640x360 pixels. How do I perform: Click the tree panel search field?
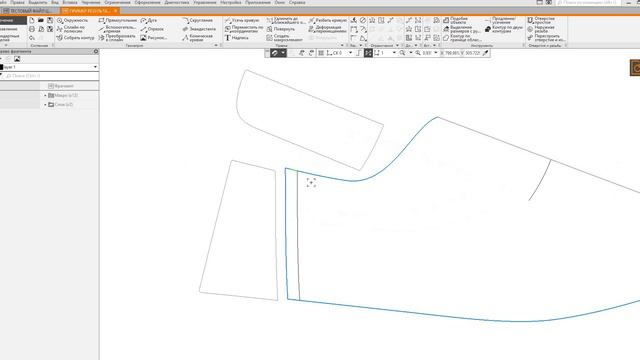pos(51,76)
